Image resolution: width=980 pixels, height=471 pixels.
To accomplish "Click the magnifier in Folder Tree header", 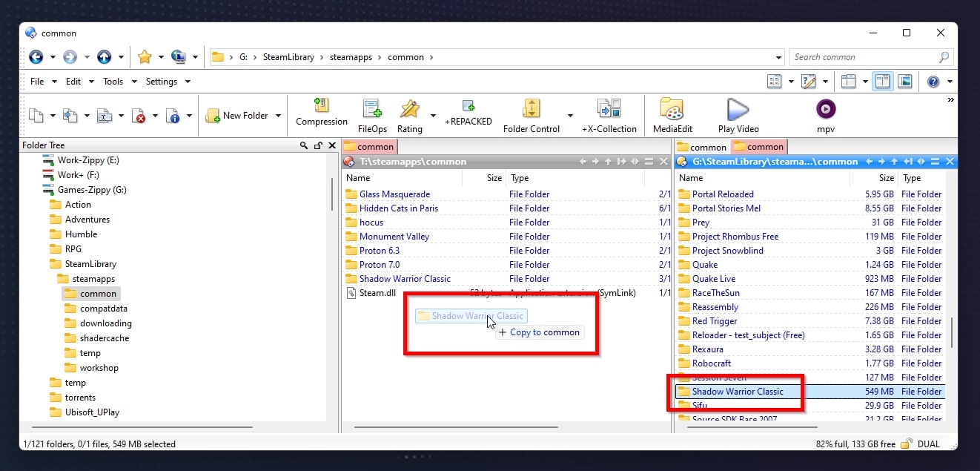I will [x=304, y=145].
